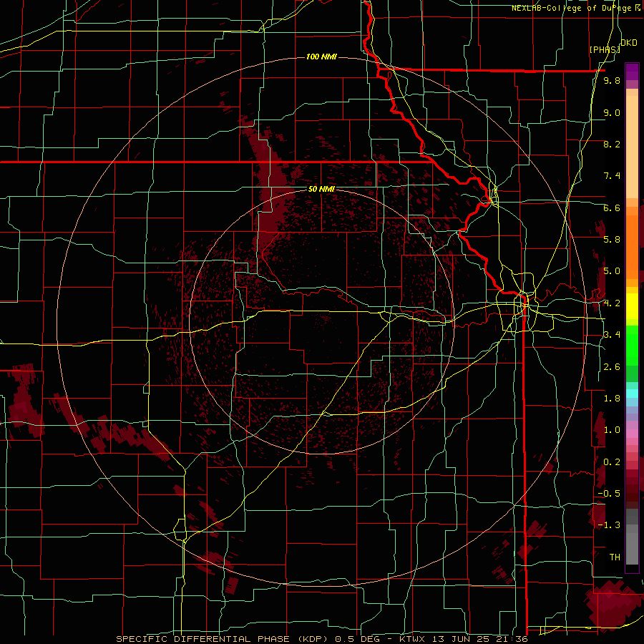Click the NEXLAB-College of DuPage watermark text
This screenshot has width=644, height=644.
(571, 8)
